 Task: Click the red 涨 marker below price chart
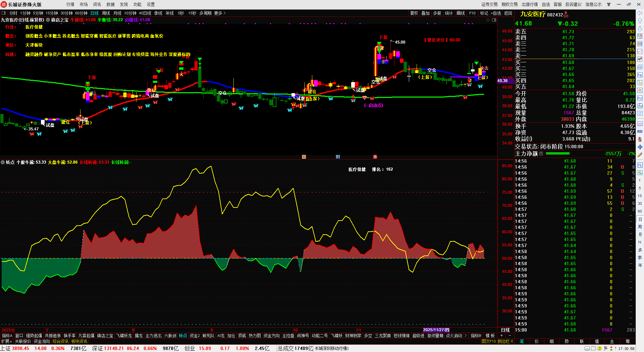click(x=375, y=157)
